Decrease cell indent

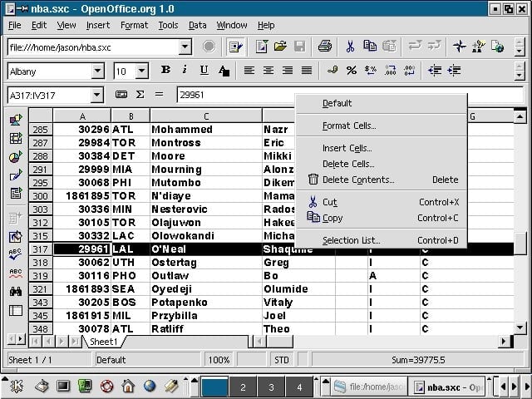tap(435, 70)
